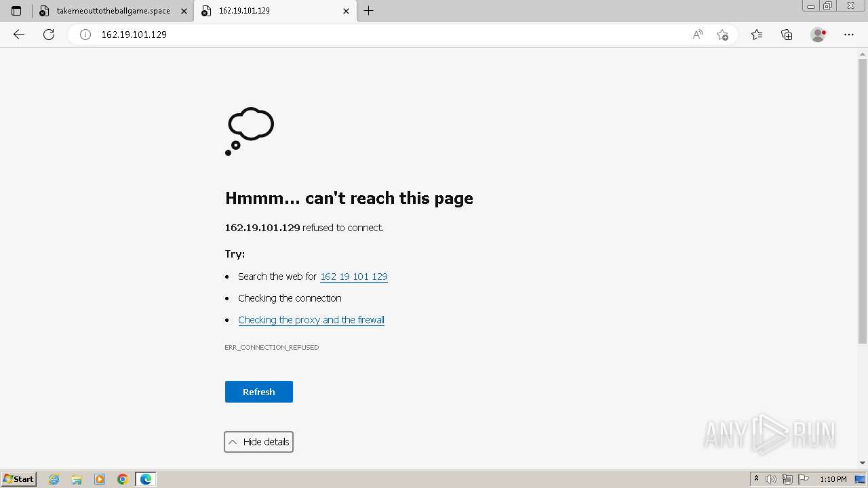Viewport: 868px width, 488px height.
Task: Go back to previous page
Action: 19,35
